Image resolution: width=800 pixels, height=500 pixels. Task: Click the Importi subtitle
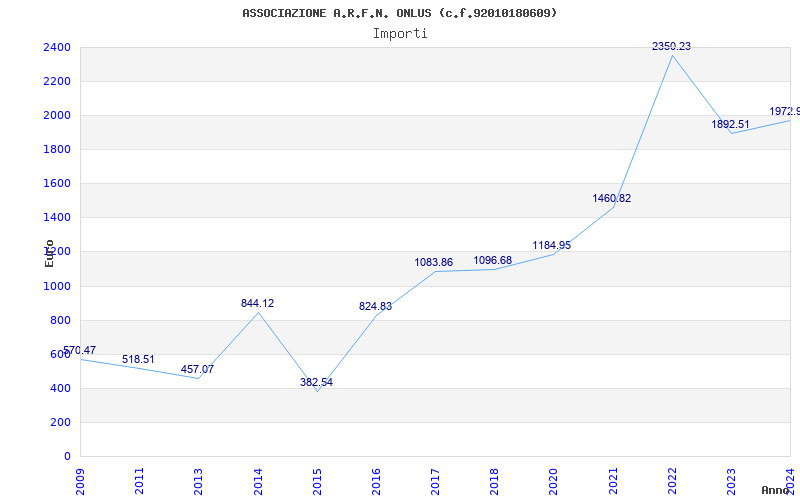[400, 34]
